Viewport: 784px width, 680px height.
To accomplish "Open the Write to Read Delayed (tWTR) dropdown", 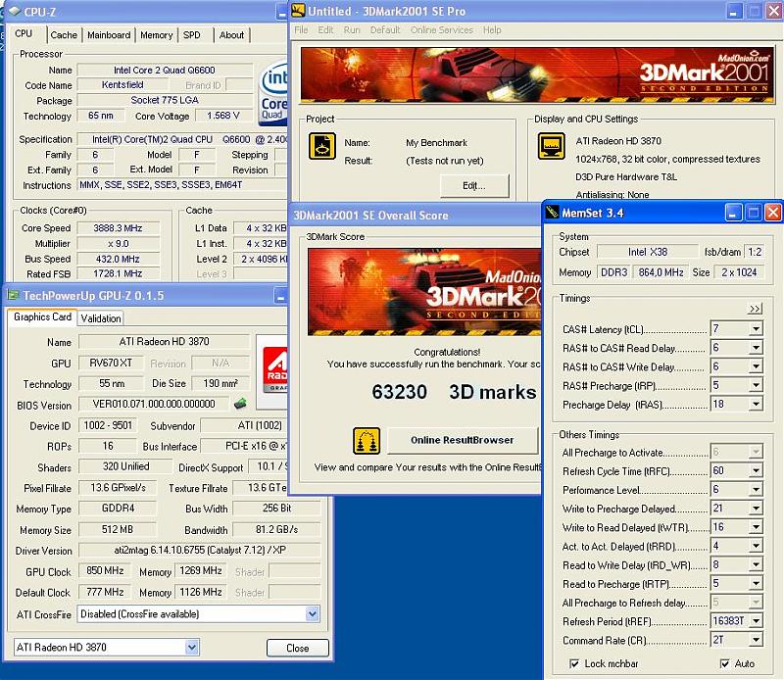I will click(x=756, y=527).
